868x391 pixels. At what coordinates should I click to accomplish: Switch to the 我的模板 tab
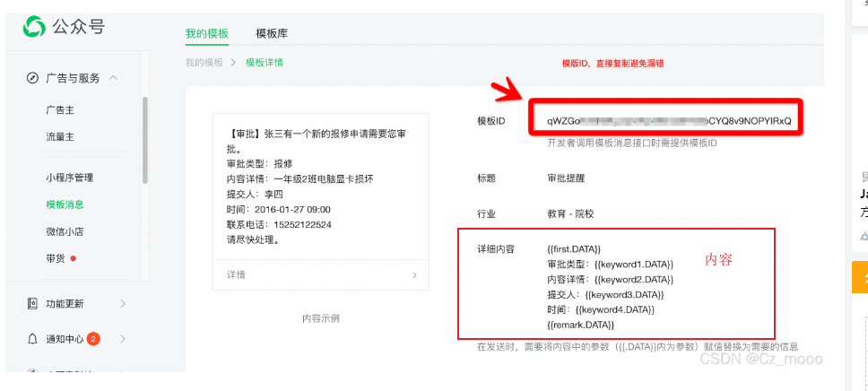point(206,33)
